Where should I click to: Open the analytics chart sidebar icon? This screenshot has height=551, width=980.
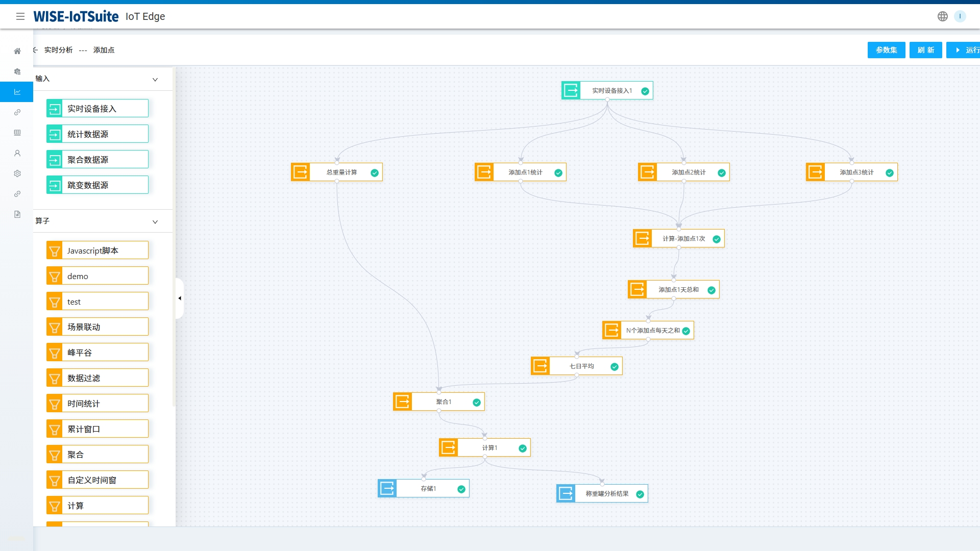[17, 92]
